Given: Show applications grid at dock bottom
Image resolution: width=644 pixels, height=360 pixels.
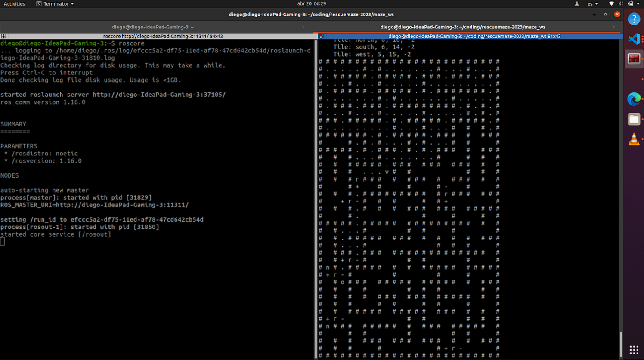Looking at the screenshot, I should pyautogui.click(x=634, y=350).
